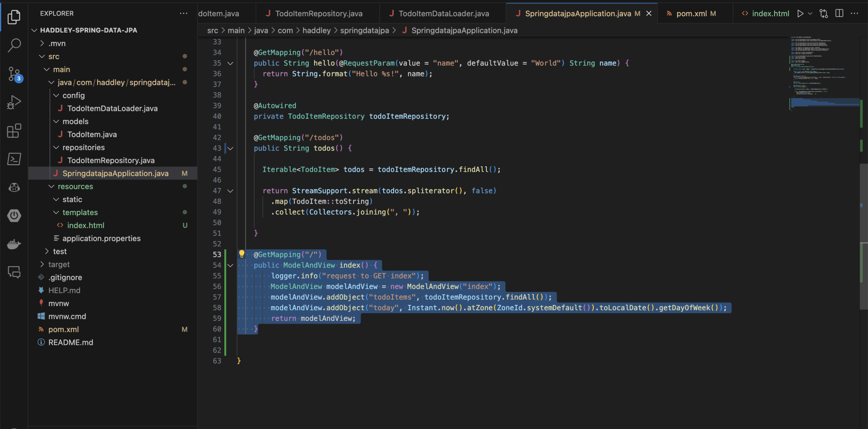868x429 pixels.
Task: Open Explorer more actions menu
Action: click(x=184, y=13)
